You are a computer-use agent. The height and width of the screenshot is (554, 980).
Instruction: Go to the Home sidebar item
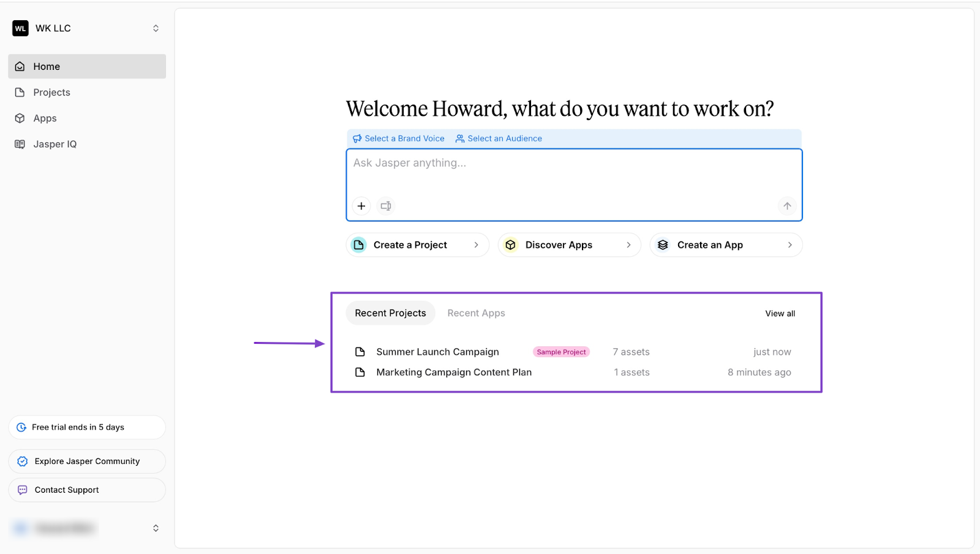87,66
